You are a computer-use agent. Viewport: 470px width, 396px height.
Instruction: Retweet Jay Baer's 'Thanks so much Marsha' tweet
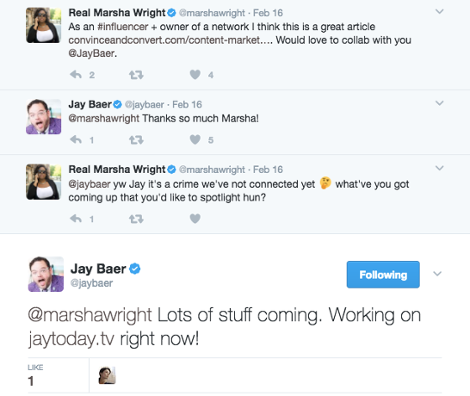[x=136, y=140]
